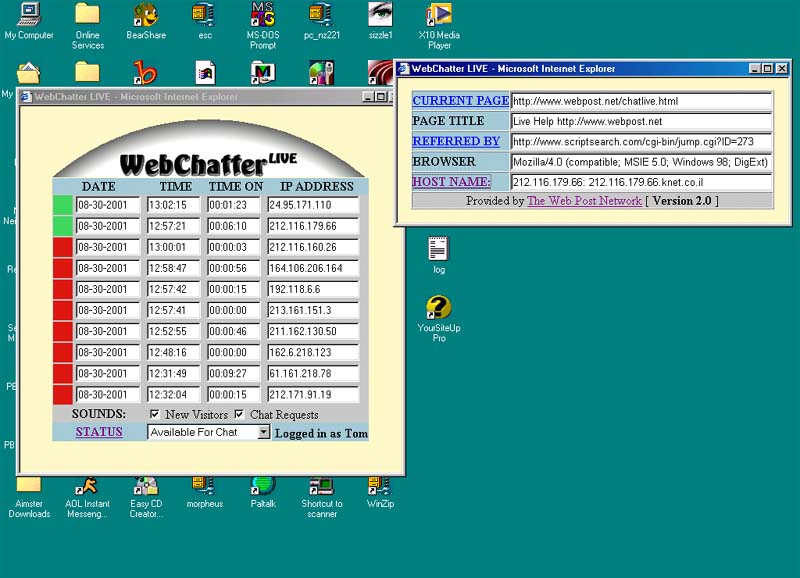Open the My Computer desktop icon
The width and height of the screenshot is (800, 578).
[29, 20]
